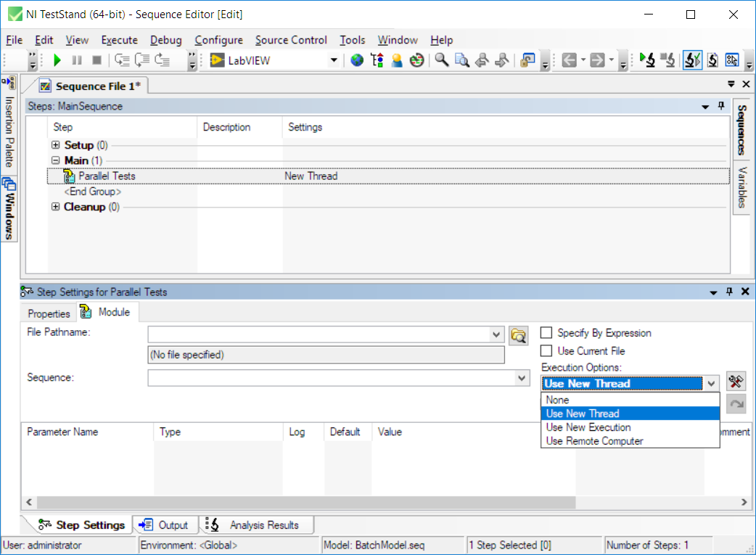Screen dimensions: 756x555
Task: Open the LabVIEW adapter dropdown
Action: [334, 61]
